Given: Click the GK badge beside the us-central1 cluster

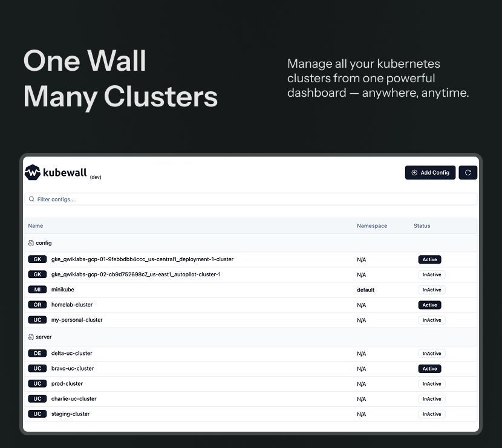Looking at the screenshot, I should [x=37, y=259].
